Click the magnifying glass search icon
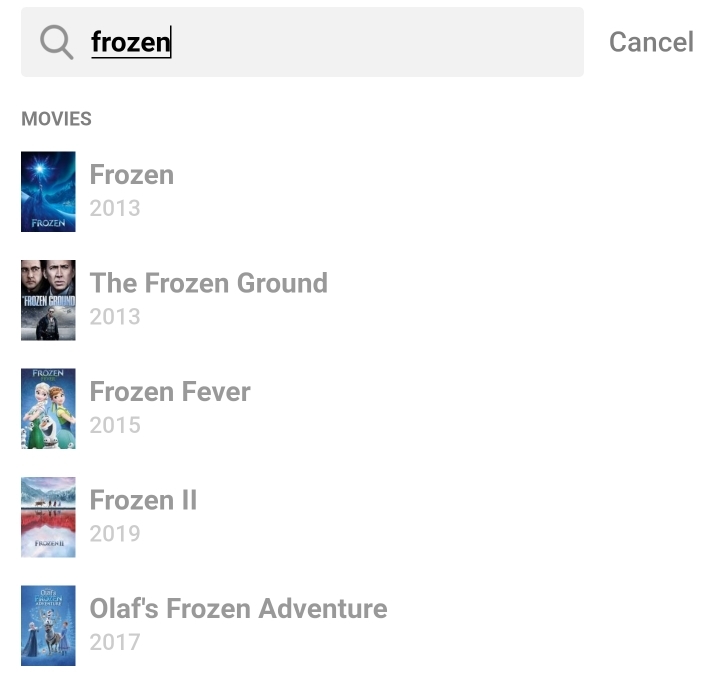Viewport: 720px width, 694px height. 57,42
